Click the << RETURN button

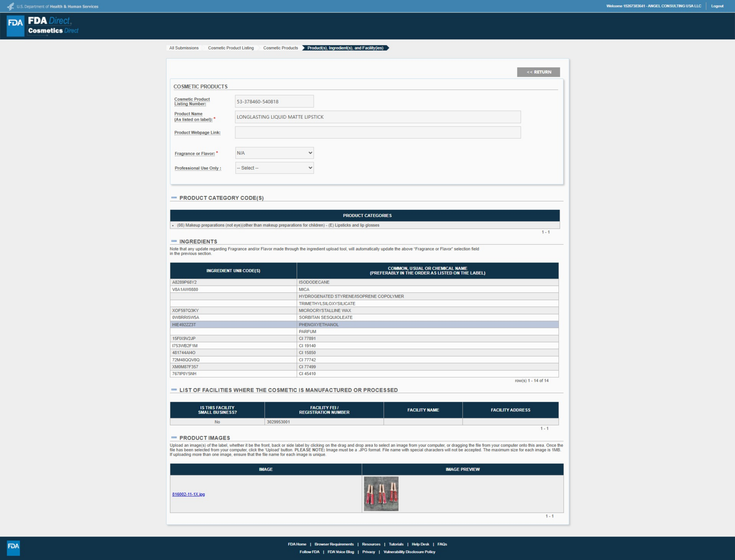click(538, 72)
